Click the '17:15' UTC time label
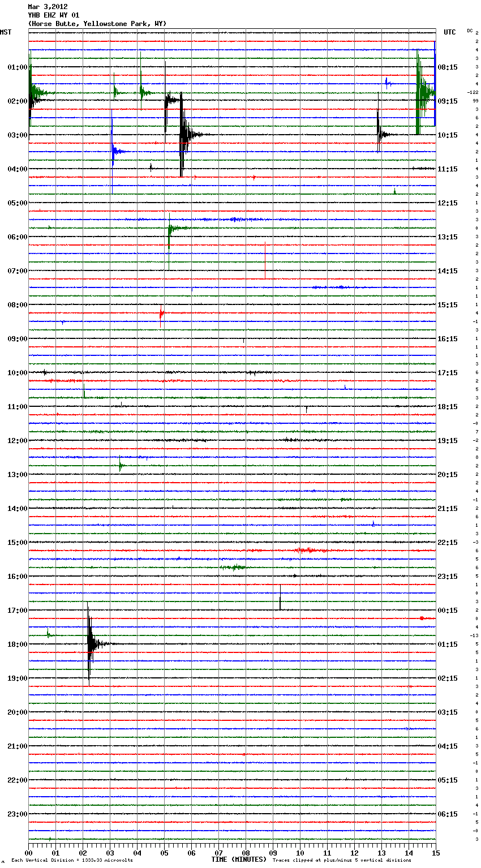This screenshot has height=868, width=481. click(x=448, y=373)
